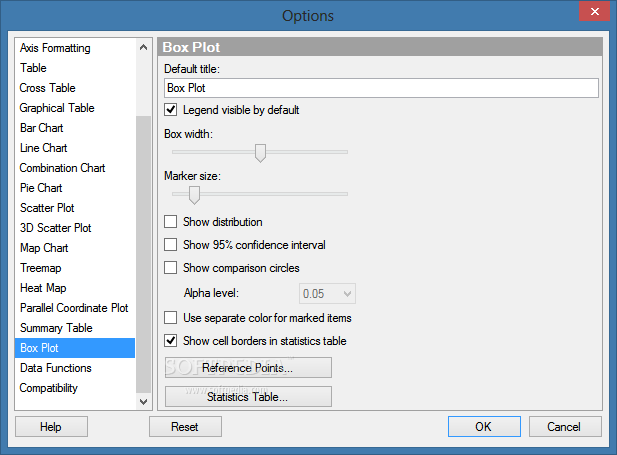Open Summary Table options
This screenshot has width=617, height=455.
pos(75,328)
